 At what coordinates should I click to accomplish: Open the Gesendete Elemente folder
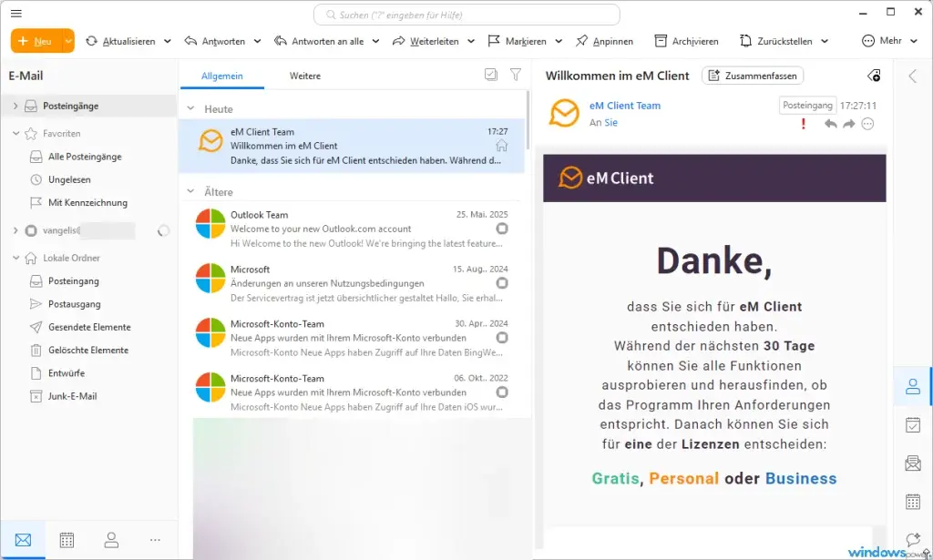89,327
